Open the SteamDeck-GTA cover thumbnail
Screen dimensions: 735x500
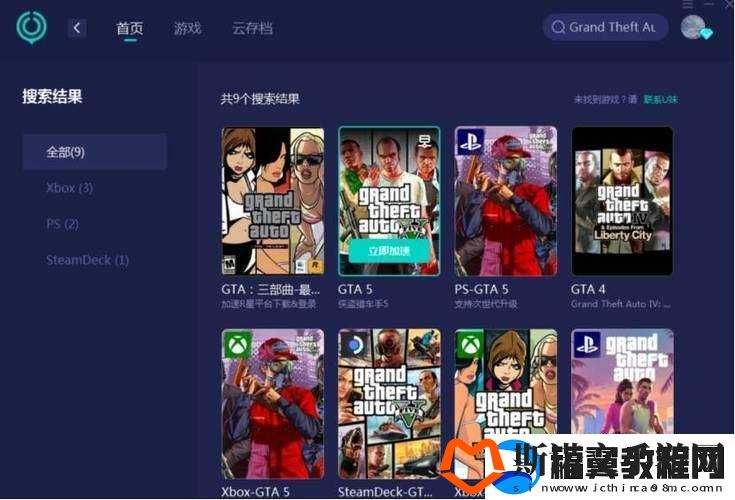(389, 403)
